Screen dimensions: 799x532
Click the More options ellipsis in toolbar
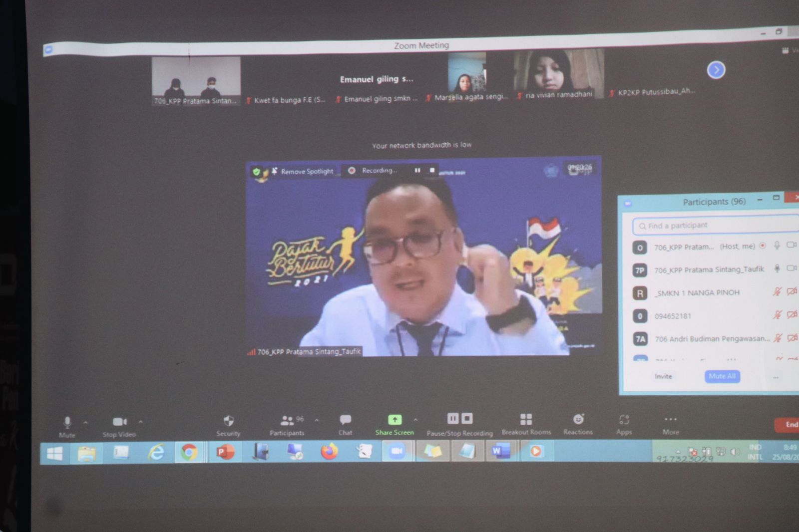click(671, 419)
